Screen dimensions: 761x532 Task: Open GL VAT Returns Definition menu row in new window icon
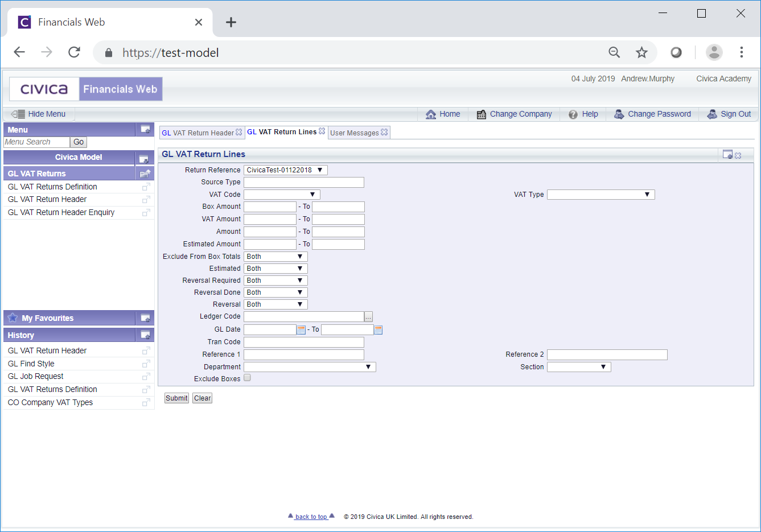point(146,187)
